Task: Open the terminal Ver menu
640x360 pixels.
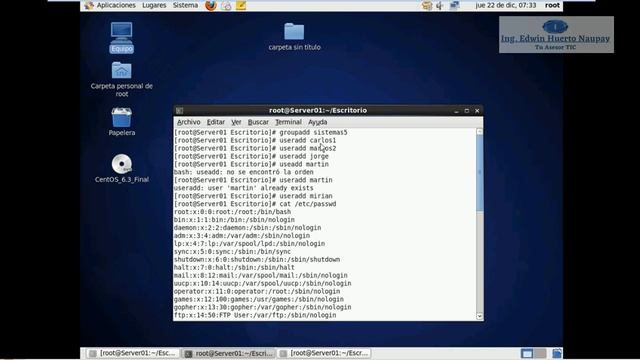Action: [236, 122]
